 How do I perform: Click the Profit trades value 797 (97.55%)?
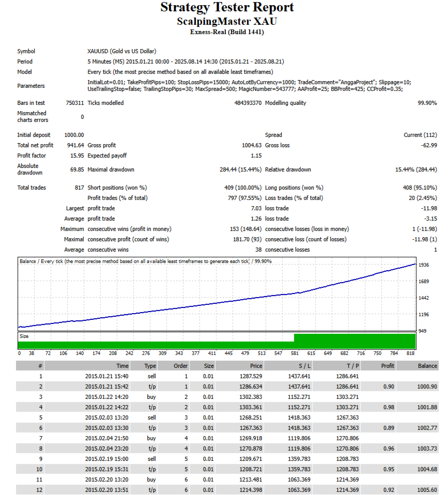click(x=245, y=198)
